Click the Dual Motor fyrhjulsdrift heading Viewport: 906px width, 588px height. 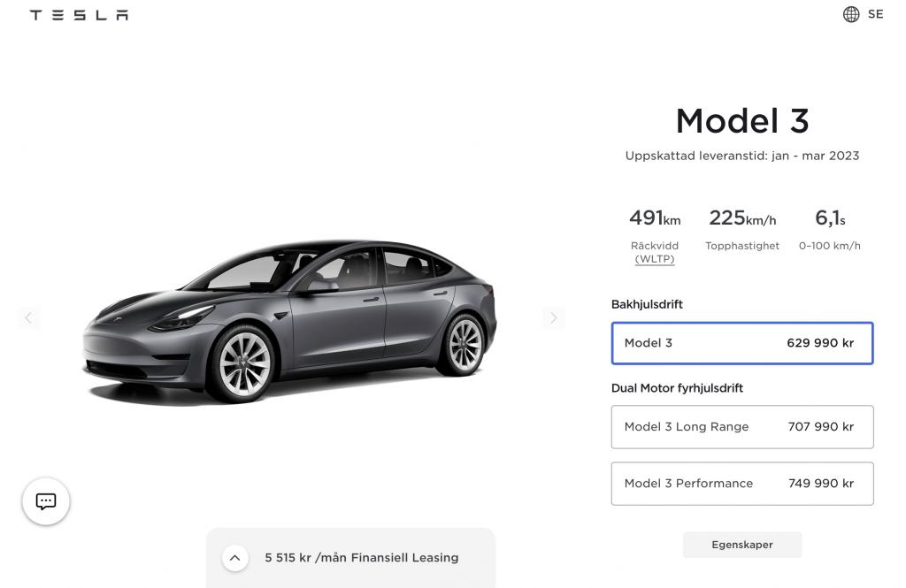coord(677,388)
